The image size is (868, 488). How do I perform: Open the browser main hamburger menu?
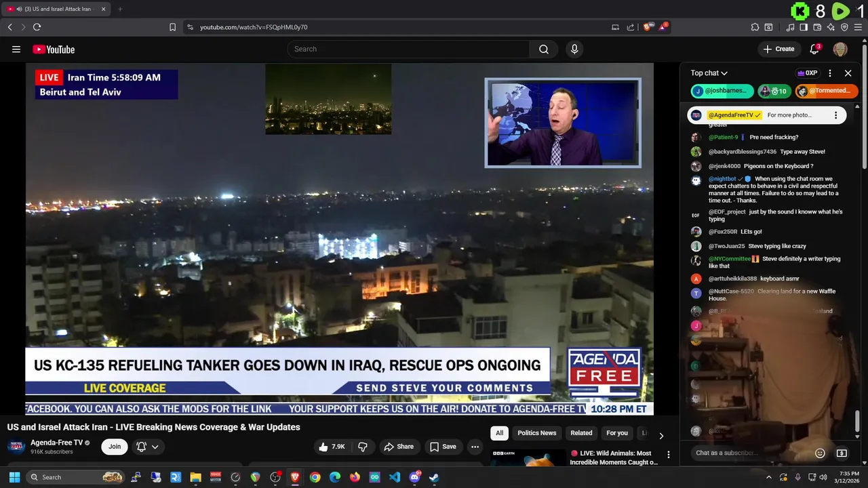click(859, 27)
